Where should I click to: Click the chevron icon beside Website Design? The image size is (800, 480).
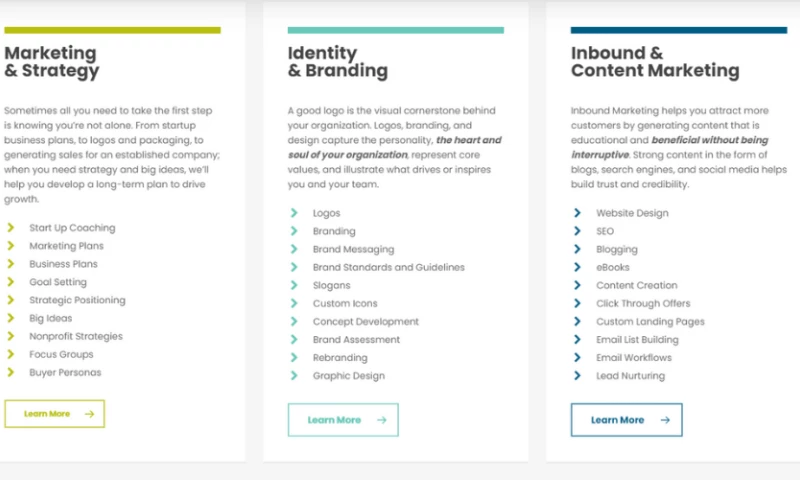click(x=578, y=213)
